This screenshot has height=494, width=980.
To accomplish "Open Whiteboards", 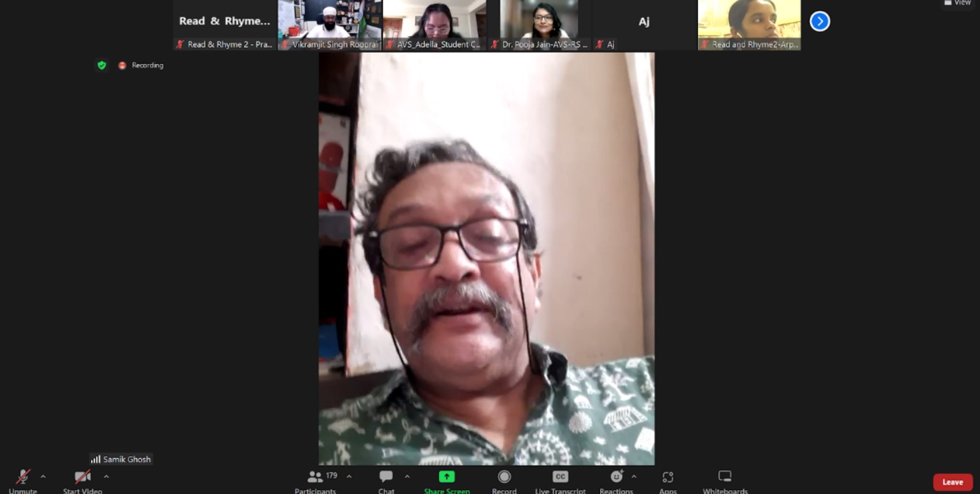I will click(x=725, y=477).
